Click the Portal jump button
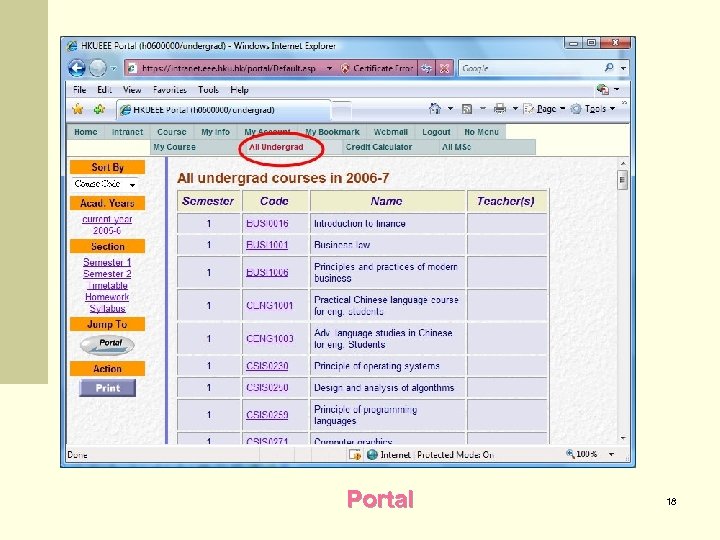This screenshot has height=540, width=720. click(107, 345)
